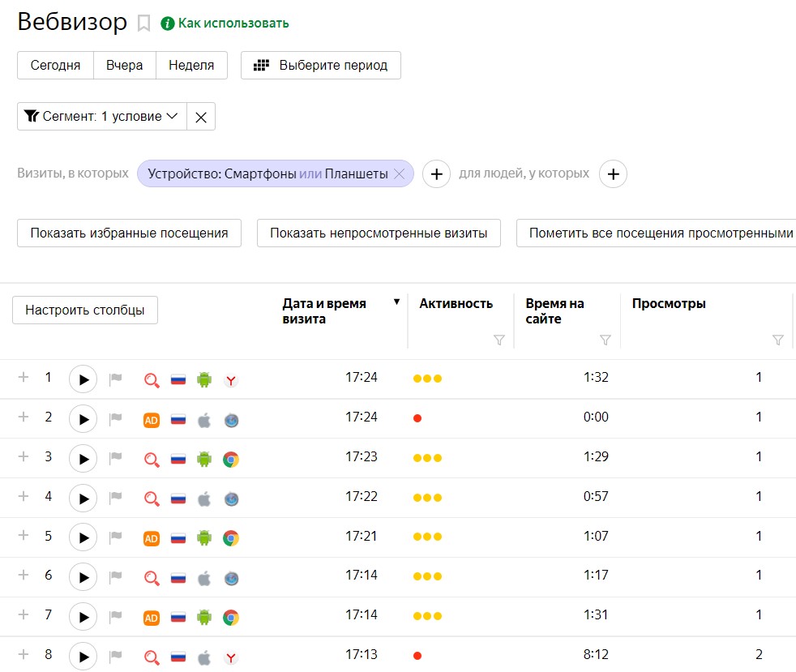Open the Выберите период calendar

(321, 66)
